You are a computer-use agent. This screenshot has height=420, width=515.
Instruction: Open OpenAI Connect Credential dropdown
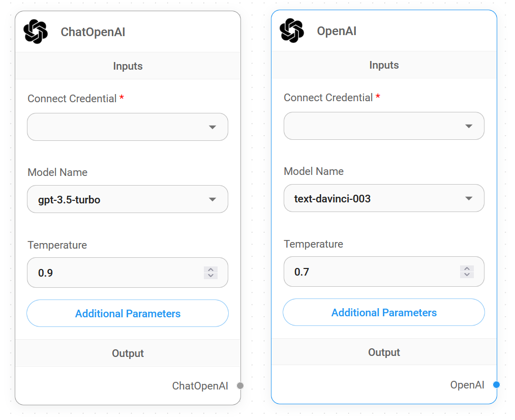(x=384, y=126)
